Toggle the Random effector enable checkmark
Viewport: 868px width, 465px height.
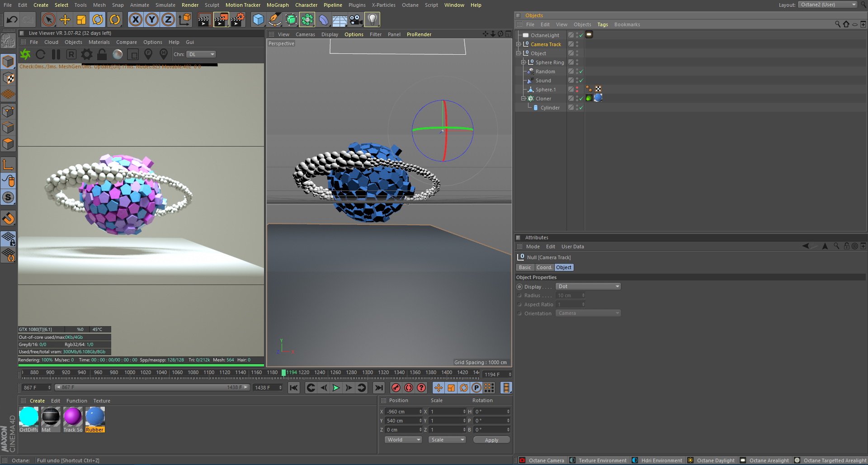581,71
